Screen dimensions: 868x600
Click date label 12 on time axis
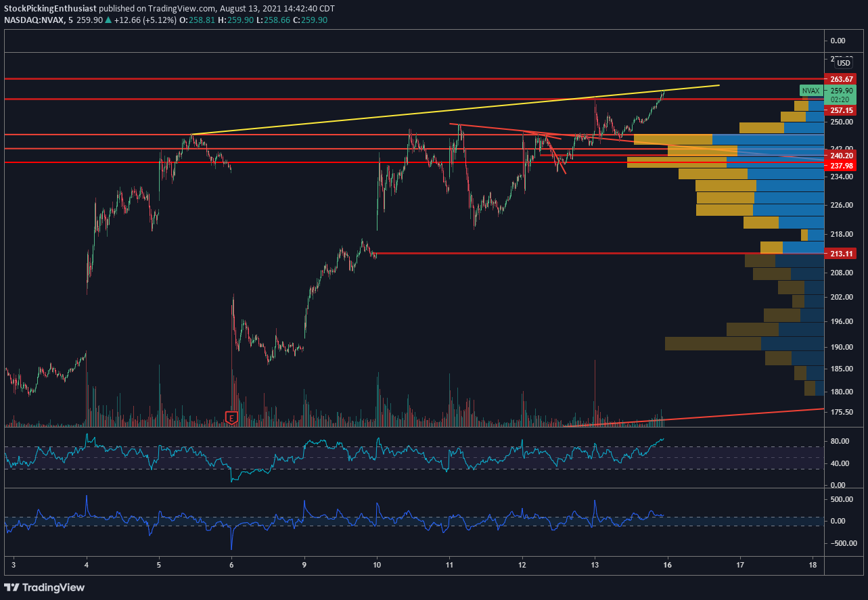coord(522,564)
